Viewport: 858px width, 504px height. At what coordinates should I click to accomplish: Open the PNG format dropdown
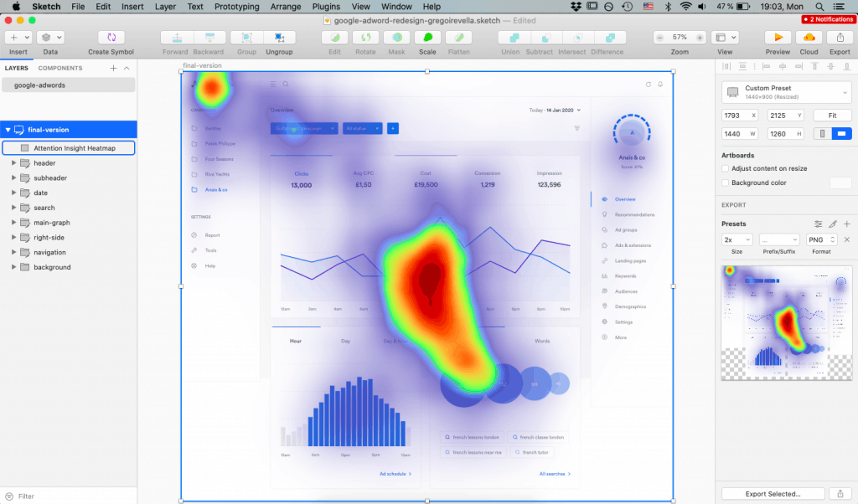click(x=822, y=239)
